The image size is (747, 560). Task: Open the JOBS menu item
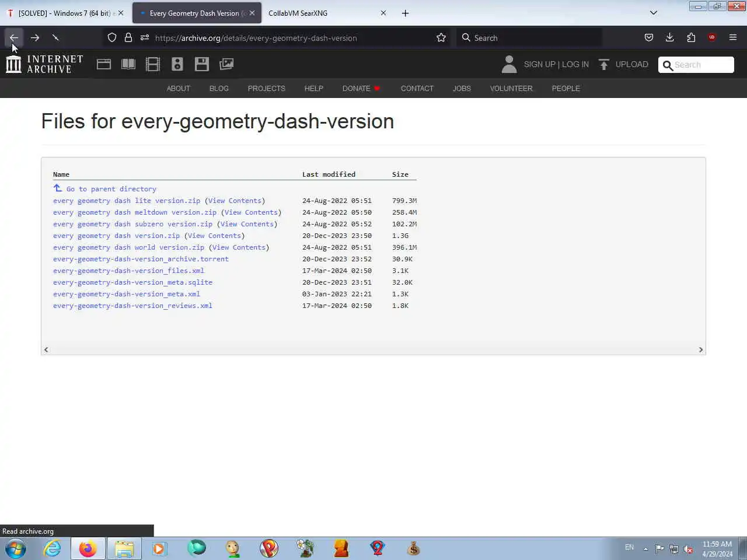(x=462, y=89)
